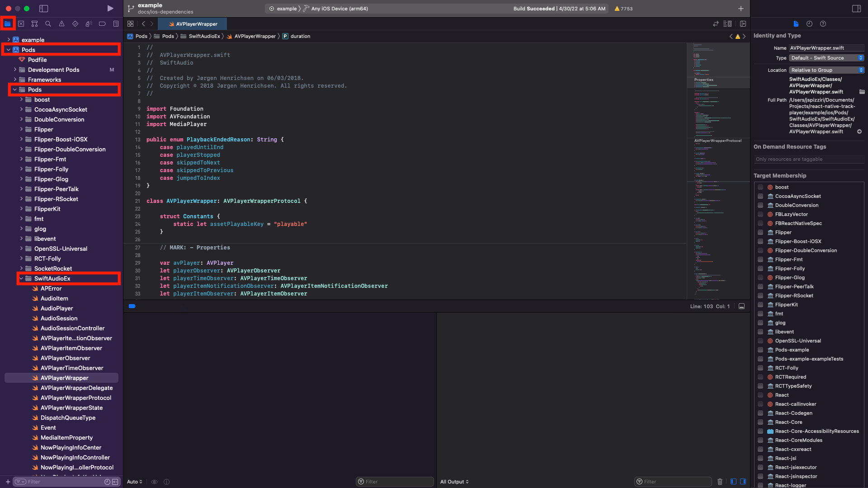This screenshot has width=868, height=488.
Task: Click the related items grid icon
Action: click(131, 24)
